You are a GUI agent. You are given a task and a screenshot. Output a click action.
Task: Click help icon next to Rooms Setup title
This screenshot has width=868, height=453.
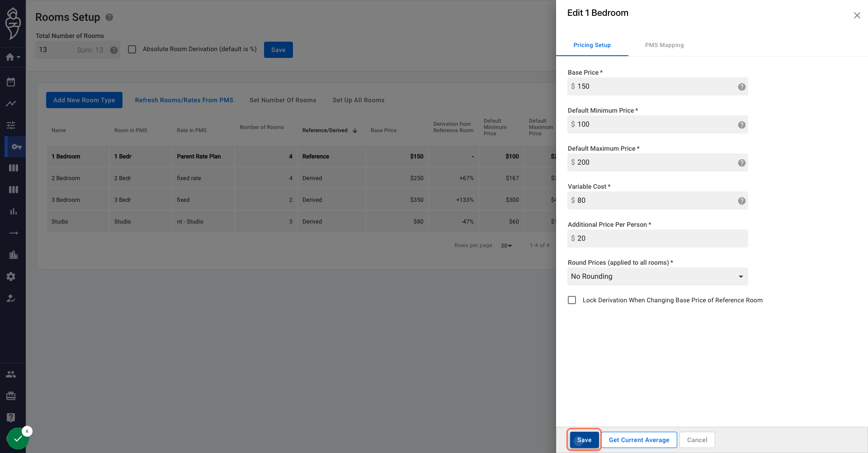click(109, 17)
